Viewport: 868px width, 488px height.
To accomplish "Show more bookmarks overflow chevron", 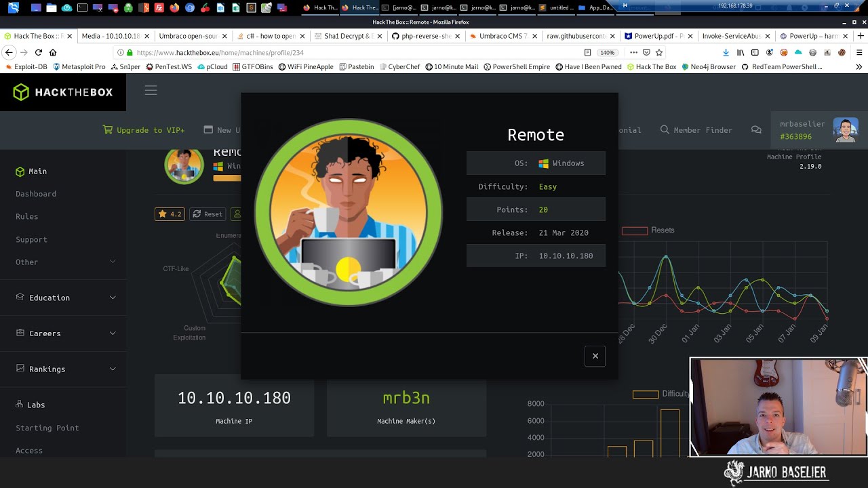I will [x=859, y=67].
